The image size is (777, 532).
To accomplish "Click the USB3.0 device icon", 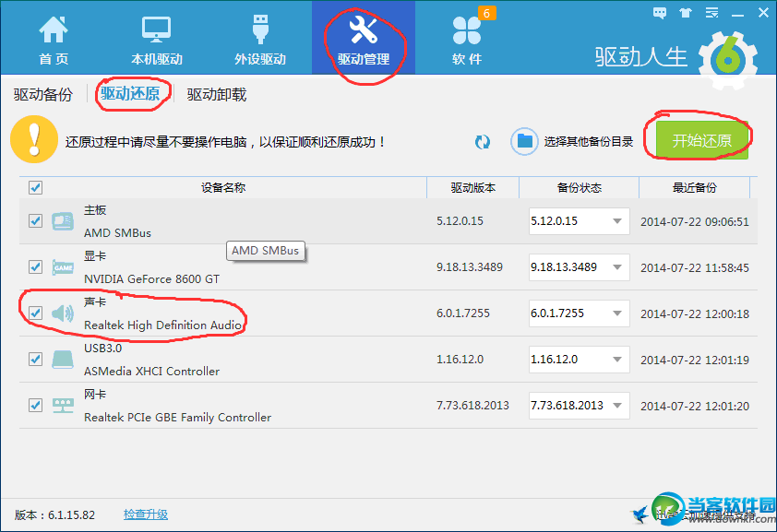I will pos(63,360).
